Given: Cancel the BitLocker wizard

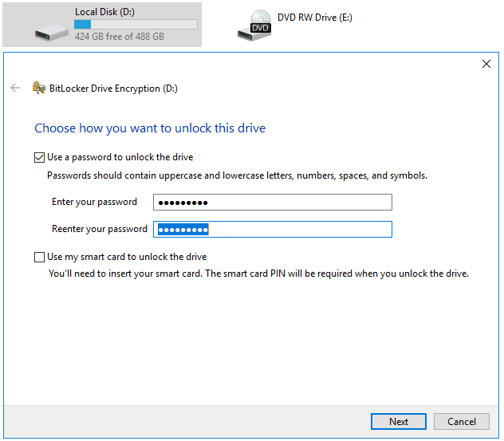Looking at the screenshot, I should [x=462, y=421].
